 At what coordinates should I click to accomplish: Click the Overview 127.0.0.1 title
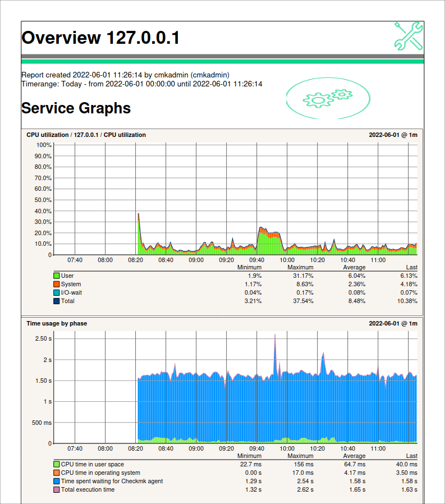(100, 38)
